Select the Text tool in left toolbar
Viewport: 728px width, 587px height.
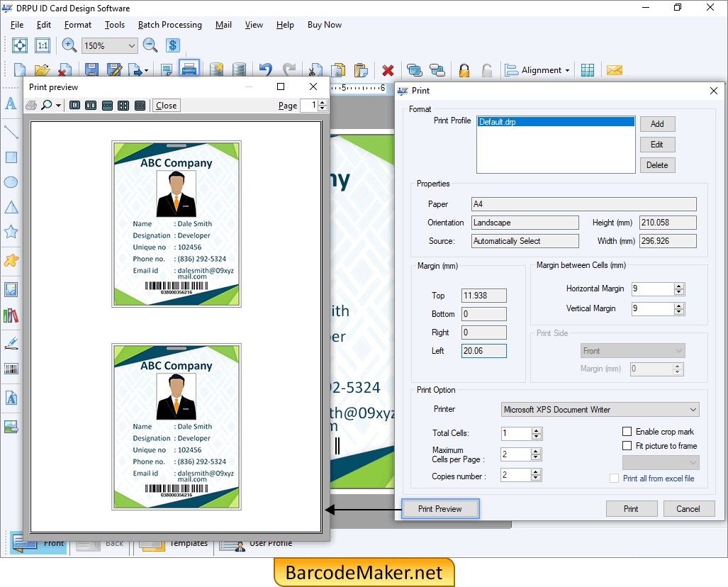click(x=11, y=103)
